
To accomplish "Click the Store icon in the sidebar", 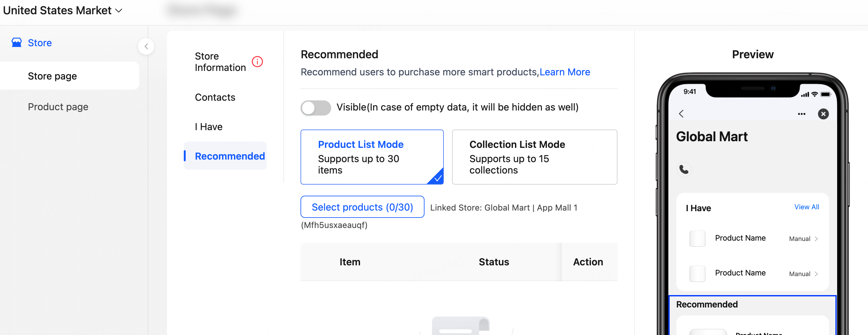I will (16, 42).
